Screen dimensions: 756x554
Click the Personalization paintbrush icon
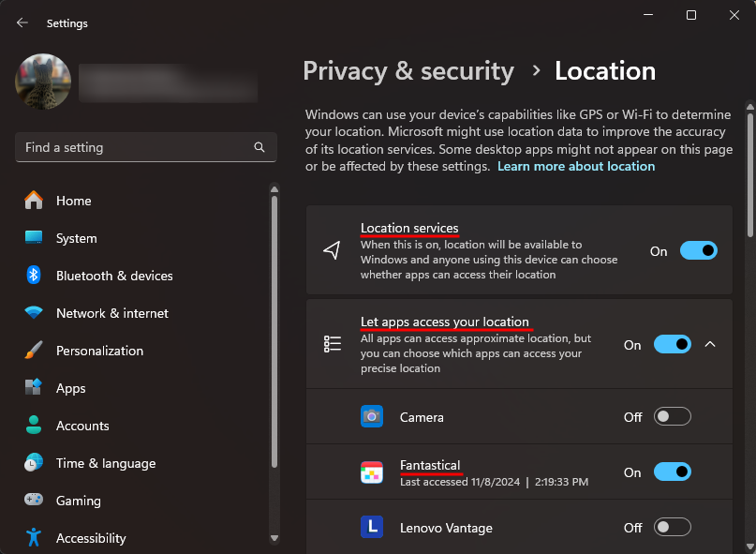34,351
